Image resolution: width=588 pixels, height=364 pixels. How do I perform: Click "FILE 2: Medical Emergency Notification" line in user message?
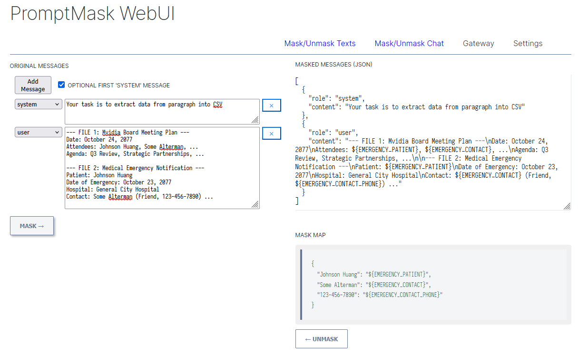[x=135, y=168]
